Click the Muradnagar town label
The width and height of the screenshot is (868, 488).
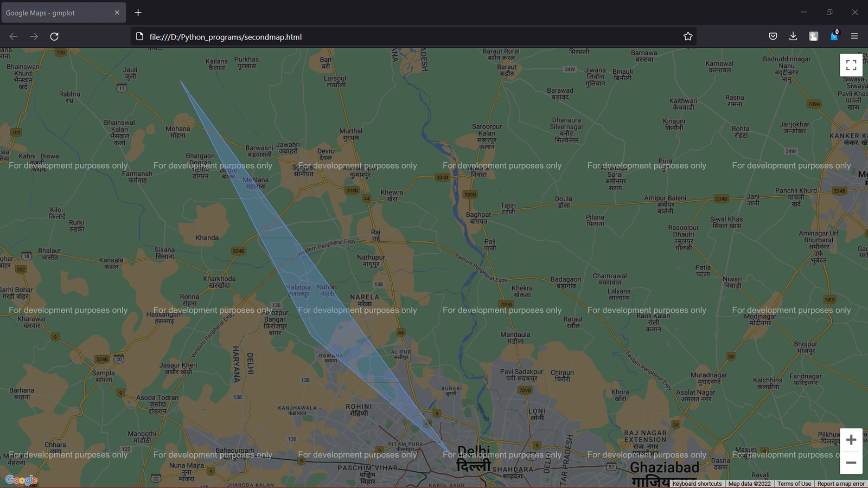[x=709, y=378]
